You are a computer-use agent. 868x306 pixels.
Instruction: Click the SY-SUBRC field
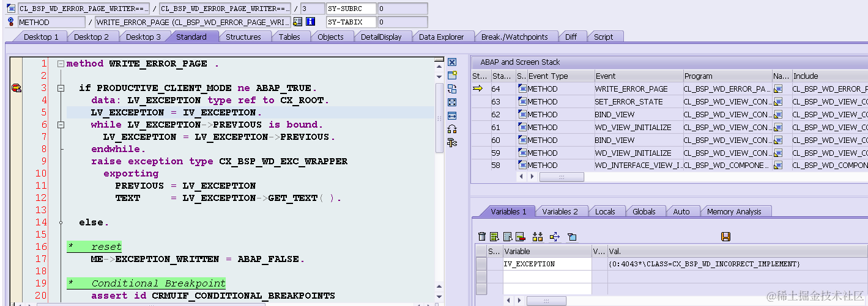click(351, 9)
